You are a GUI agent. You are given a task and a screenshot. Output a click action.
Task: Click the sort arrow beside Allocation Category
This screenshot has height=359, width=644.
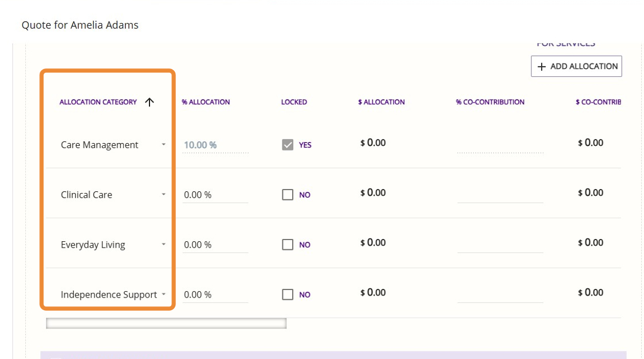tap(149, 102)
